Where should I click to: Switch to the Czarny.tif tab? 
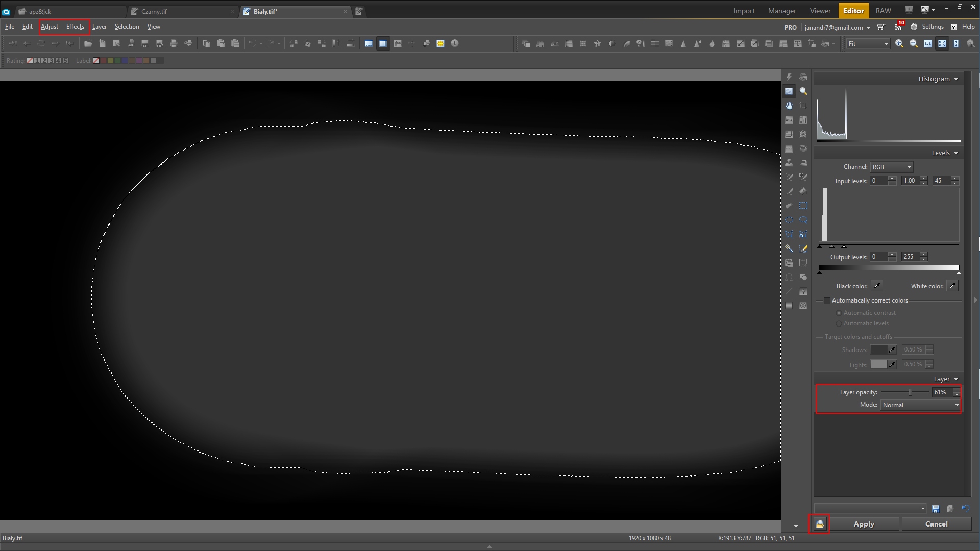pyautogui.click(x=154, y=11)
